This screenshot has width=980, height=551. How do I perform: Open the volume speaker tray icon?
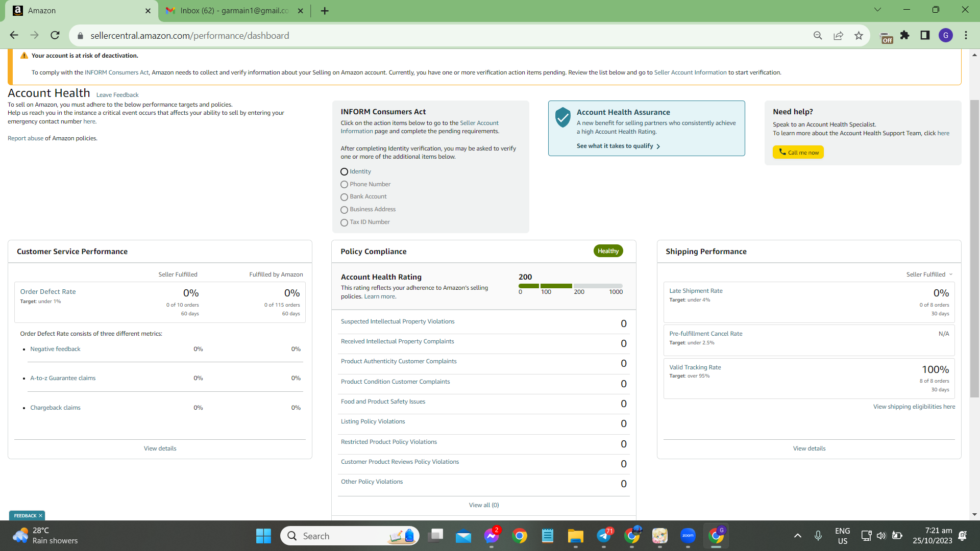(881, 536)
